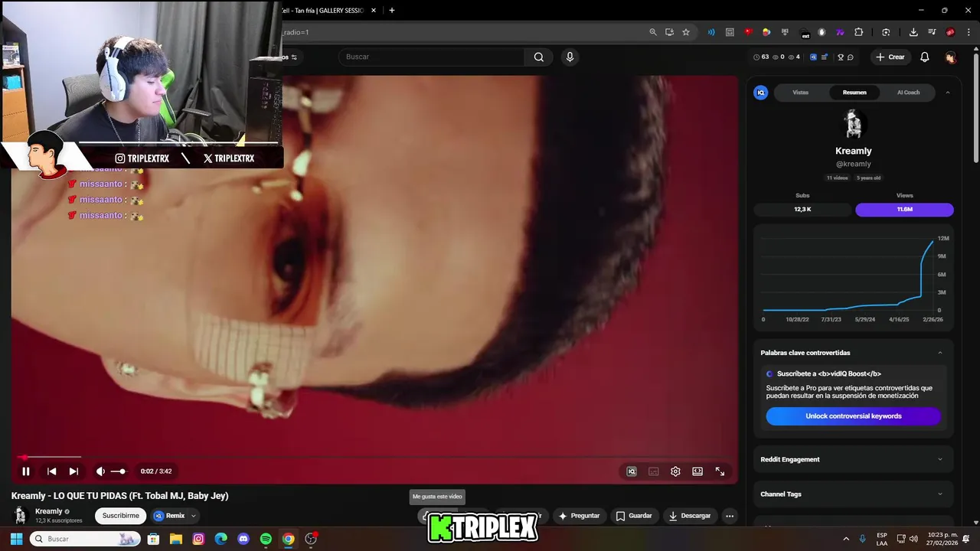The image size is (980, 551).
Task: Open vidIQ trophy icon in header
Action: click(x=840, y=57)
